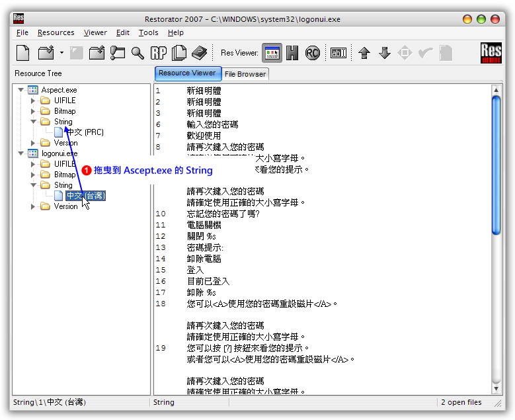Expand UIFILE folder under logonui.exe
This screenshot has height=420, width=515.
33,164
